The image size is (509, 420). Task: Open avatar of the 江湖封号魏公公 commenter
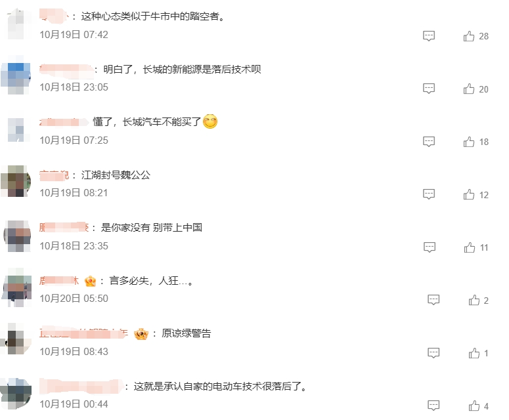(x=16, y=181)
